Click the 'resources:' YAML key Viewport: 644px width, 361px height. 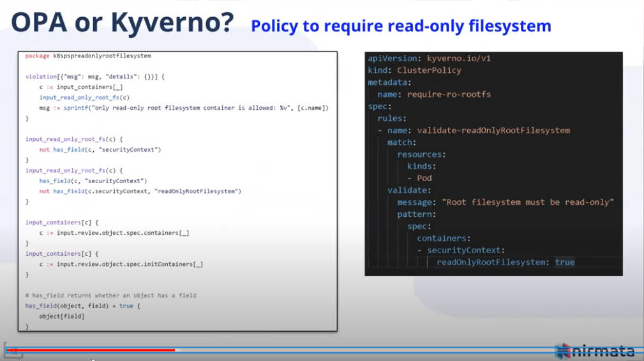tap(421, 154)
